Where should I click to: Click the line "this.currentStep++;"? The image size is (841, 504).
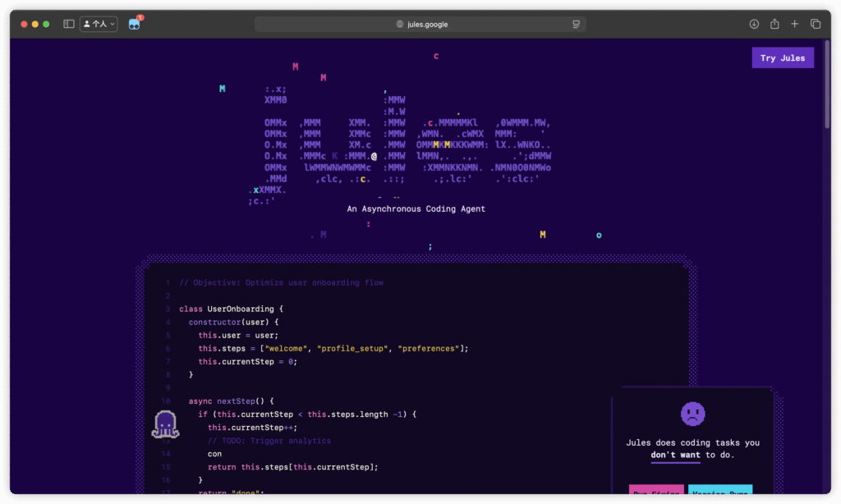[252, 428]
